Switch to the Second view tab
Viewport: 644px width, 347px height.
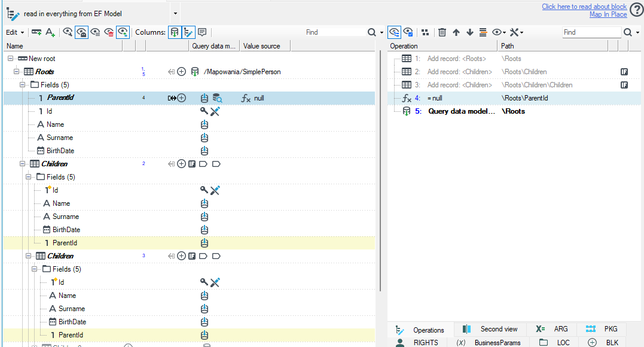point(490,329)
